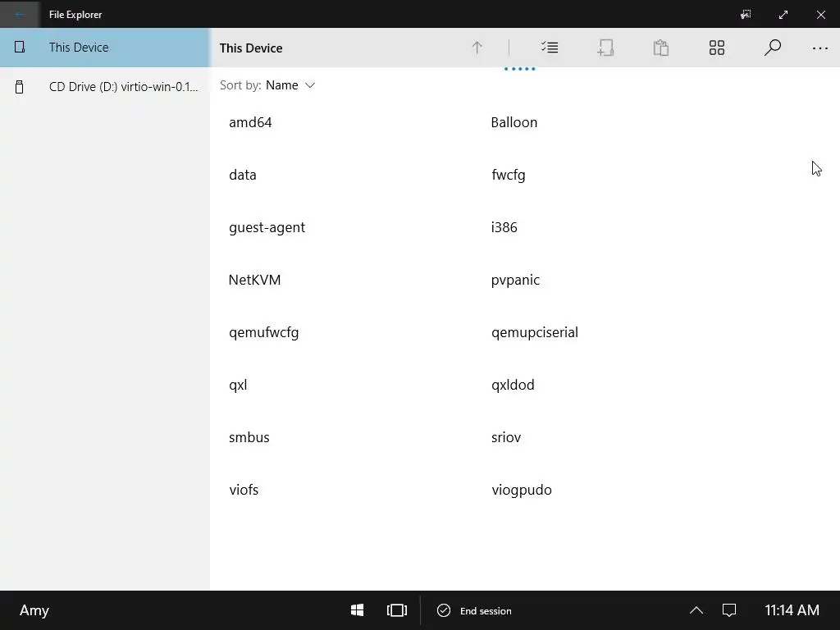The image size is (840, 630).
Task: Open the data folder
Action: 242,175
